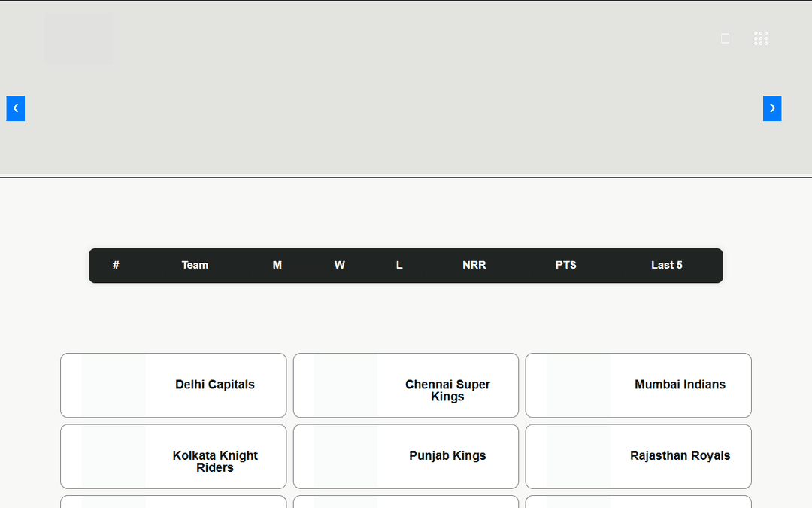Image resolution: width=812 pixels, height=508 pixels.
Task: Open the Rajasthan Royals team card
Action: (638, 456)
